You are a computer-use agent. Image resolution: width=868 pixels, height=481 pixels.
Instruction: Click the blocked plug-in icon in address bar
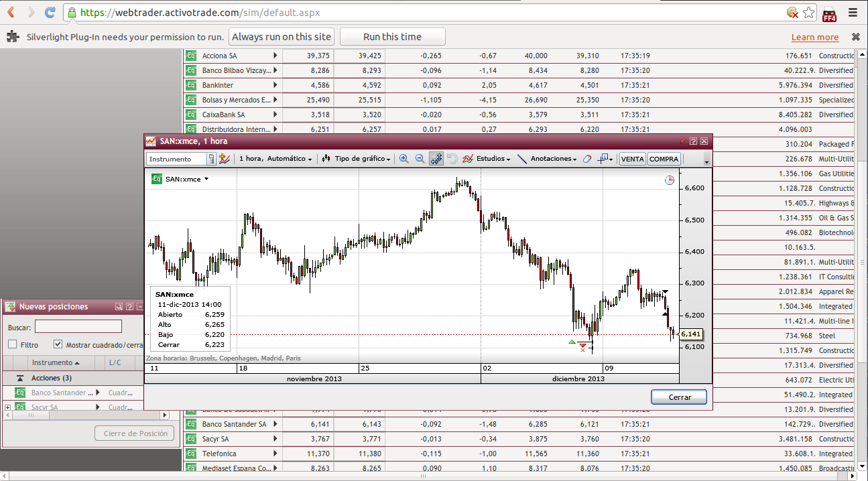792,12
